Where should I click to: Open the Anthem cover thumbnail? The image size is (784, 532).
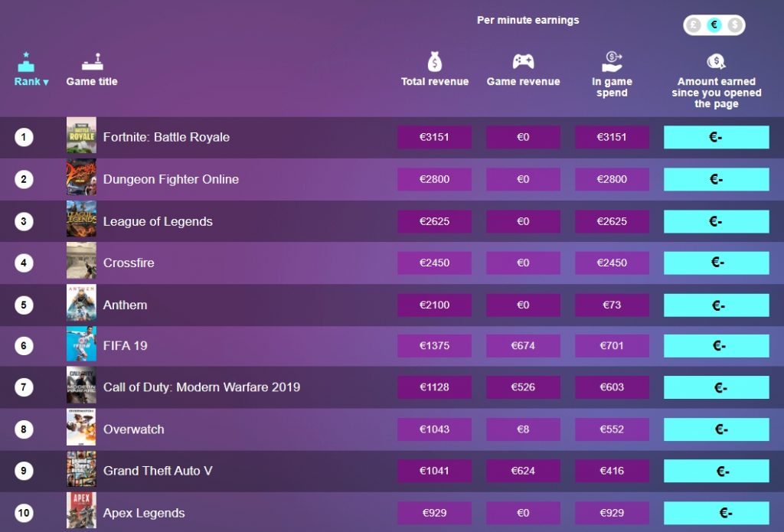tap(81, 302)
